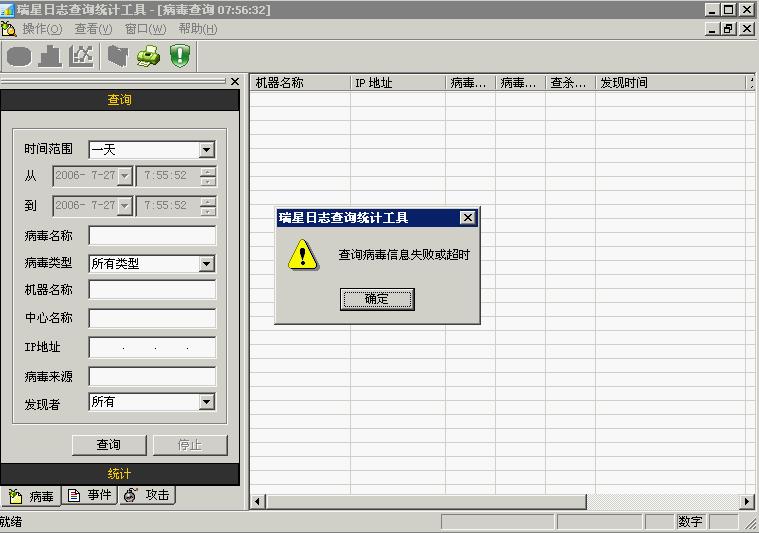Expand the 统计 panel header
This screenshot has height=533, width=759.
(x=120, y=473)
